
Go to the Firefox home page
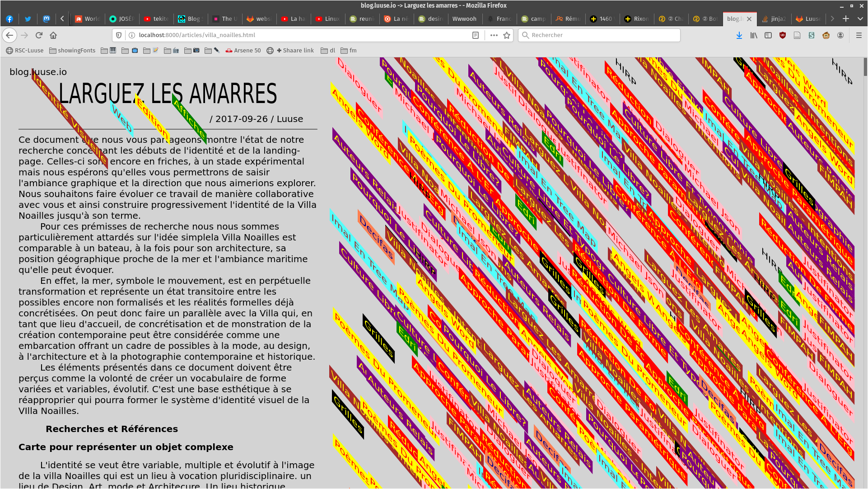53,35
